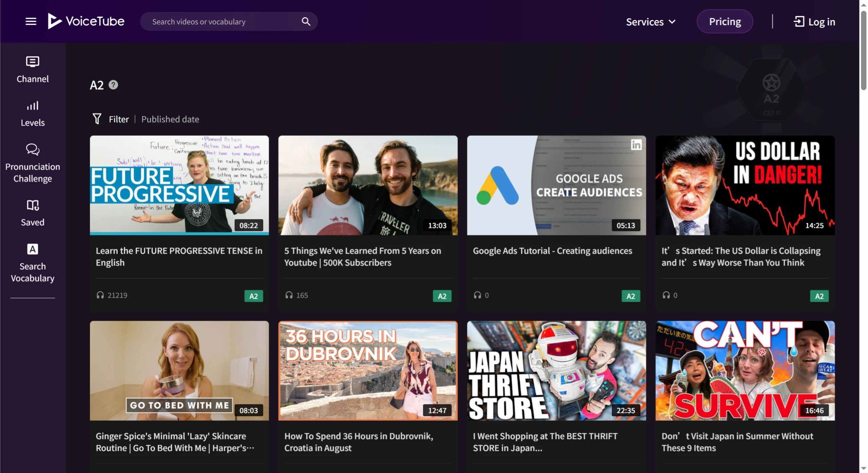Click A2 badge on 5 Things card
Image resolution: width=868 pixels, height=473 pixels.
pyautogui.click(x=442, y=296)
